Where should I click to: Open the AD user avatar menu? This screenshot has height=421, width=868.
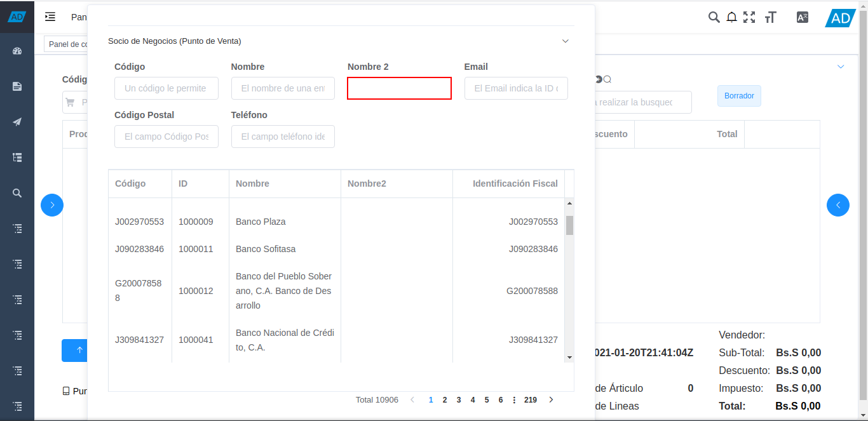click(x=840, y=18)
